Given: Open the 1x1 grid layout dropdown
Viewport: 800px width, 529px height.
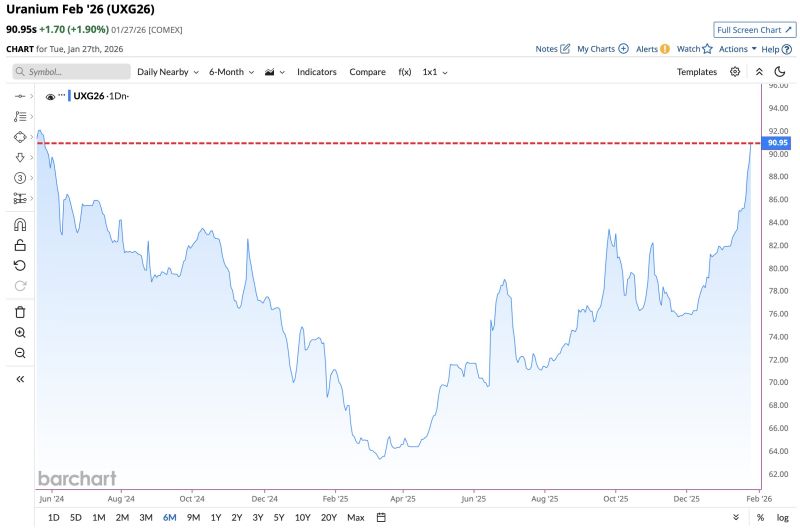Looking at the screenshot, I should click(x=435, y=72).
